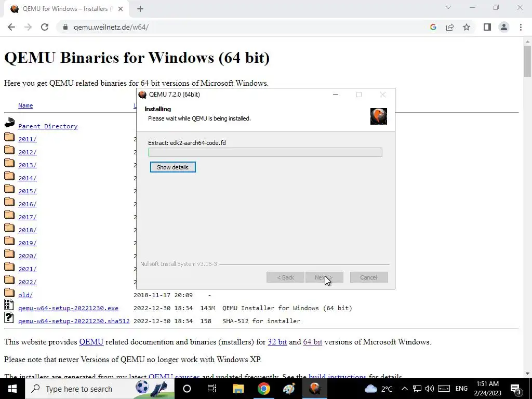Open the 2019/ folder link
This screenshot has height=399, width=532.
point(28,243)
